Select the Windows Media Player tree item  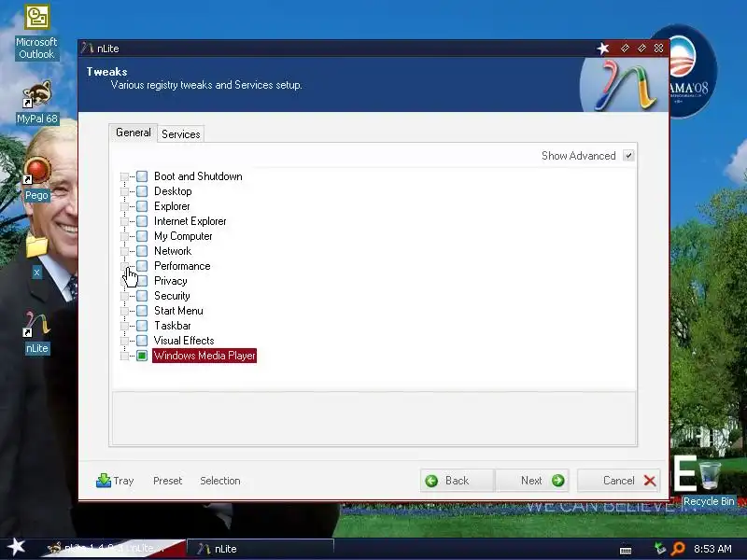[x=204, y=356]
